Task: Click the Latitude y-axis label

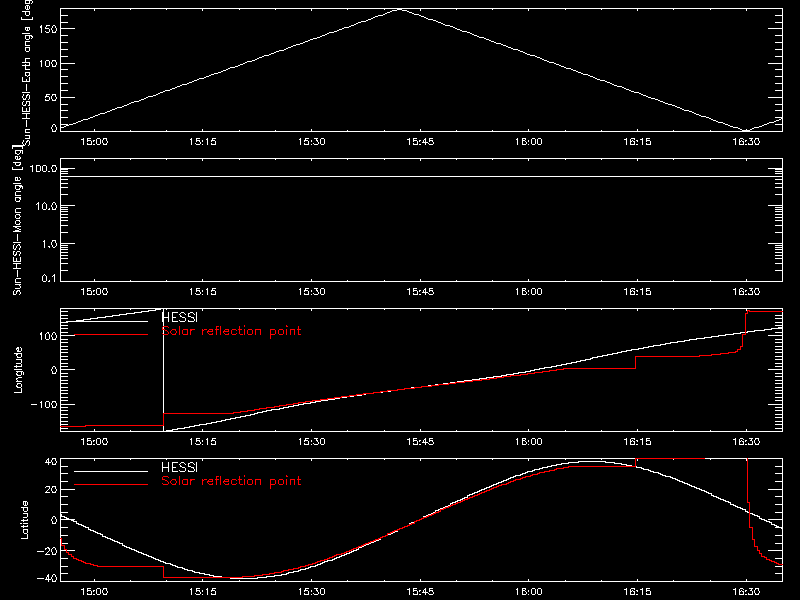Action: 24,519
